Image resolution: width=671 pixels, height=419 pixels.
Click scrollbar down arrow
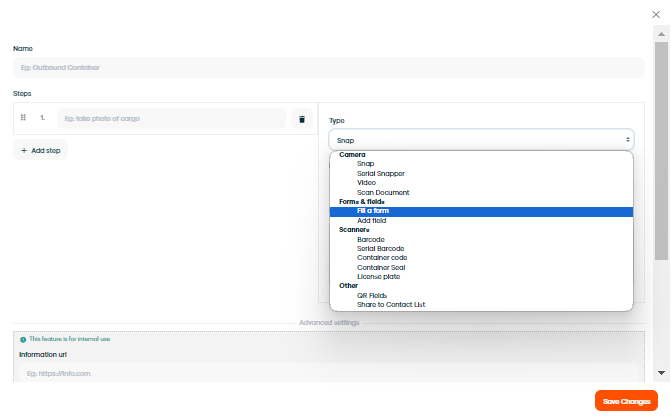click(x=661, y=373)
